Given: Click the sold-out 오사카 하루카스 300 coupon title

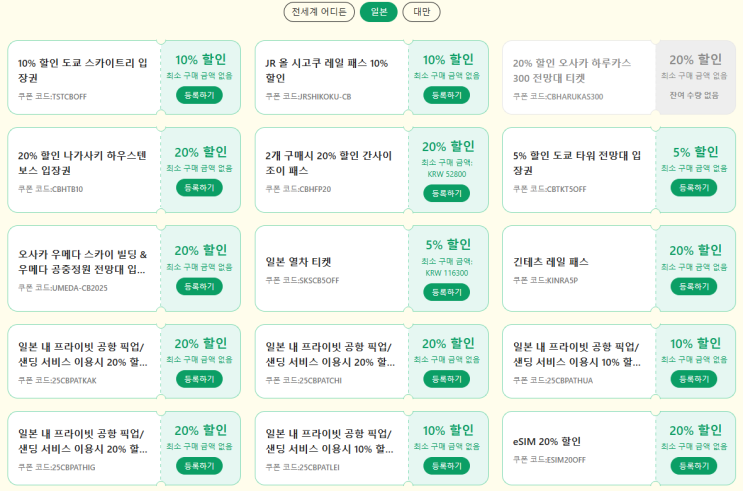Looking at the screenshot, I should click(x=570, y=69).
